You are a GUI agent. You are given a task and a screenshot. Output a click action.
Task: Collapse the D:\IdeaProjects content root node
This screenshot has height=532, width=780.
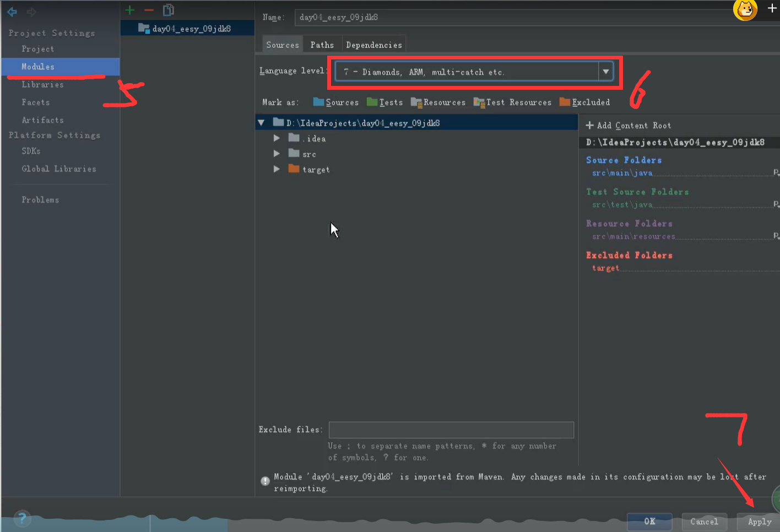pyautogui.click(x=262, y=123)
